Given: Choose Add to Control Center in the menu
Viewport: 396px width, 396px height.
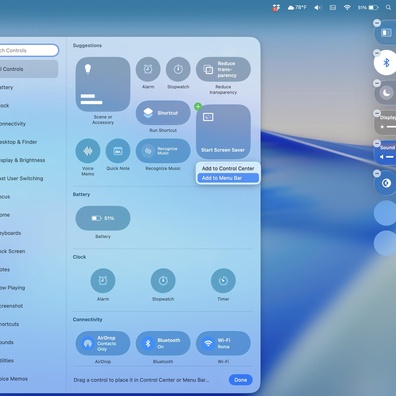Looking at the screenshot, I should [x=228, y=168].
